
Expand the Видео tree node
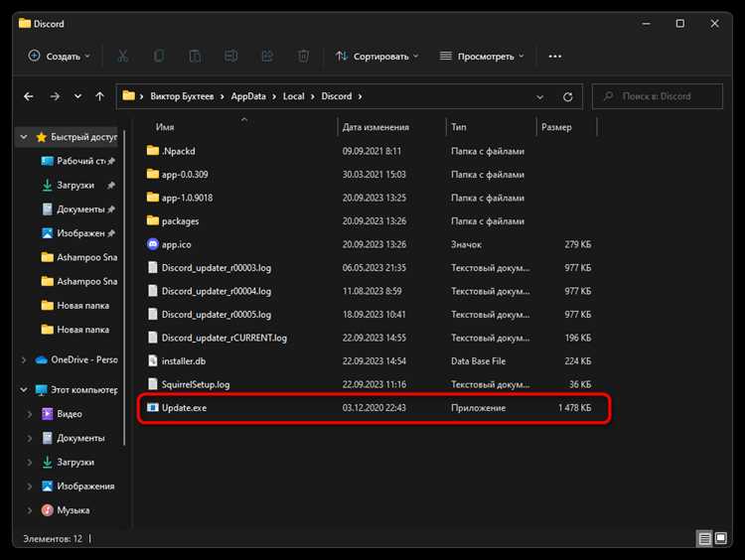tap(30, 414)
